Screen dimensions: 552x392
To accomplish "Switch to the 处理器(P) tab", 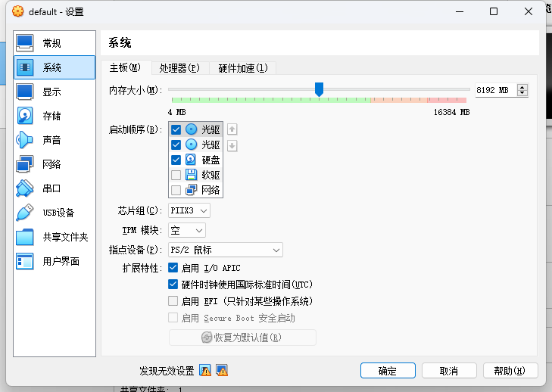I will coord(179,68).
